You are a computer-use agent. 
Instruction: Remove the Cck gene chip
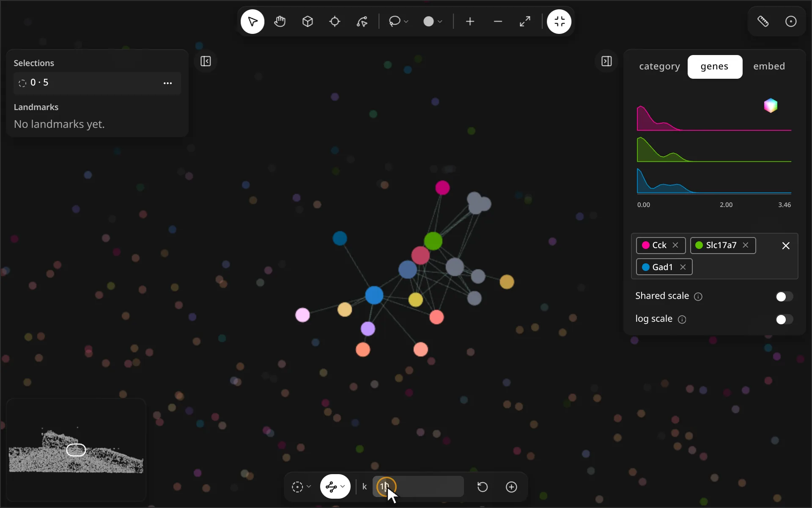click(x=675, y=246)
